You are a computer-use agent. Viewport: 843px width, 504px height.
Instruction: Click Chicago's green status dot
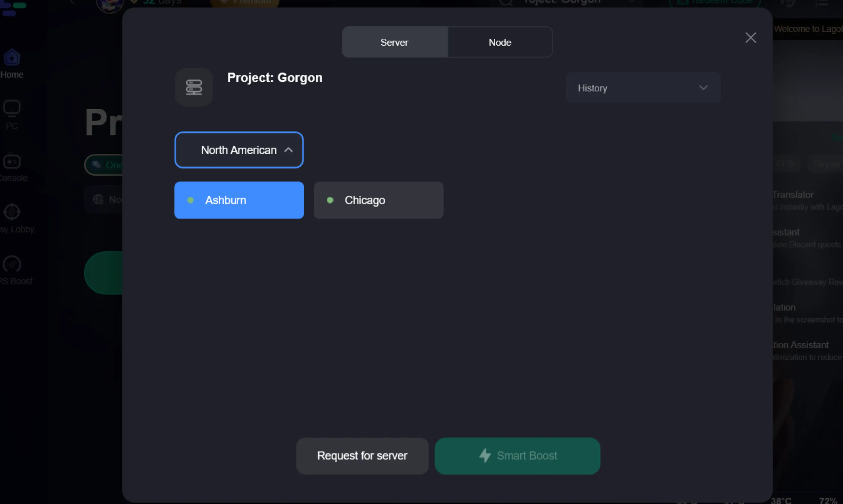click(330, 200)
